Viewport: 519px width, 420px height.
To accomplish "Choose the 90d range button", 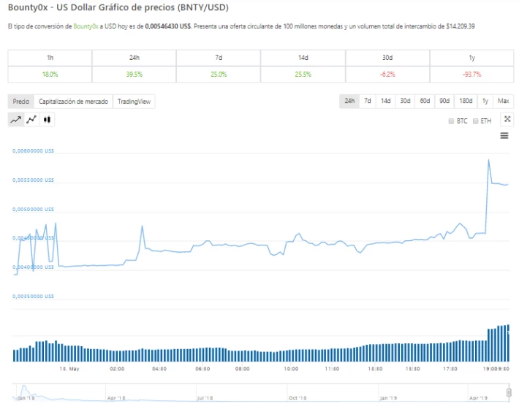I will 444,101.
